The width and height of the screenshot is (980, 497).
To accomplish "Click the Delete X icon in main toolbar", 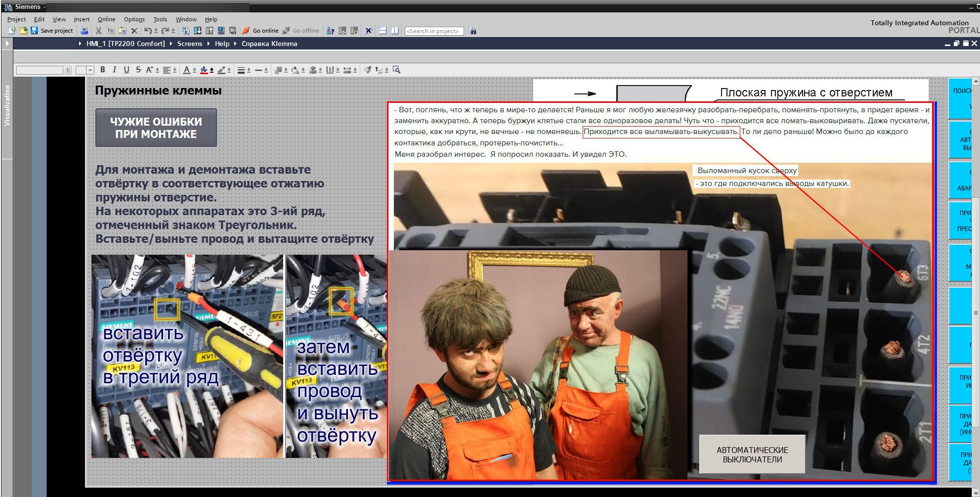I will (x=134, y=31).
